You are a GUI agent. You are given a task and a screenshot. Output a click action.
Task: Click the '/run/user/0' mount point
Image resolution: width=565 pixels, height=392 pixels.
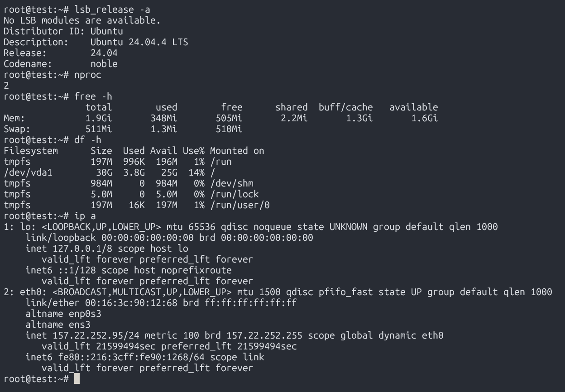point(240,205)
